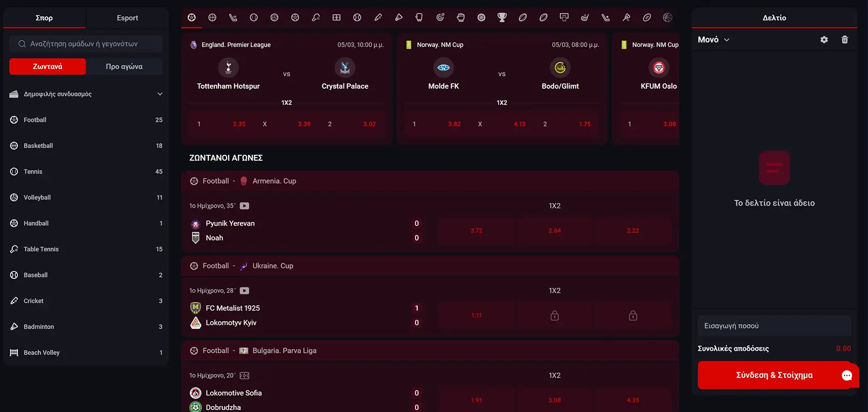Click Tottenham Hotspur team crest
This screenshot has height=412, width=868.
tap(228, 67)
